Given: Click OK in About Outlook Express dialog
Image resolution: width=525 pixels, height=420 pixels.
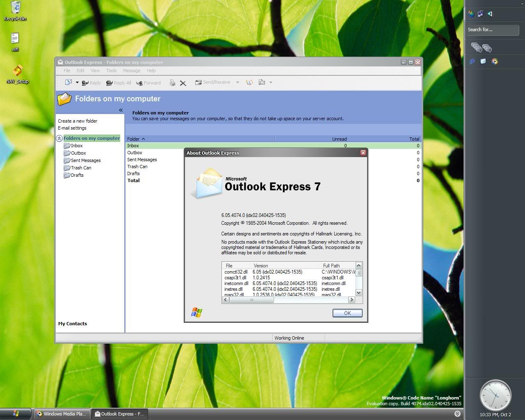Looking at the screenshot, I should point(347,313).
